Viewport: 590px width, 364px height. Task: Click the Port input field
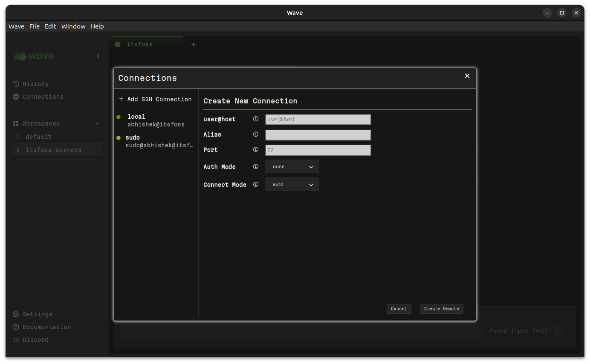[x=318, y=150]
